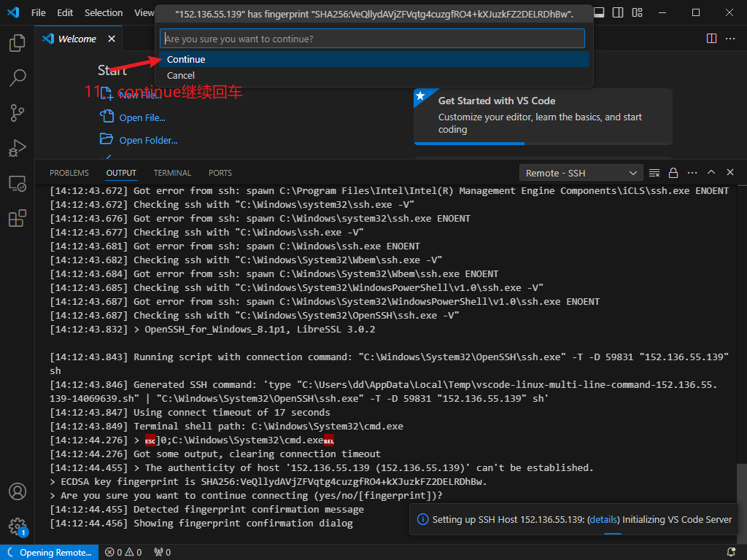Click log line 'Showing fingerprint confirmation dialog'
This screenshot has width=747, height=560.
pos(201,524)
